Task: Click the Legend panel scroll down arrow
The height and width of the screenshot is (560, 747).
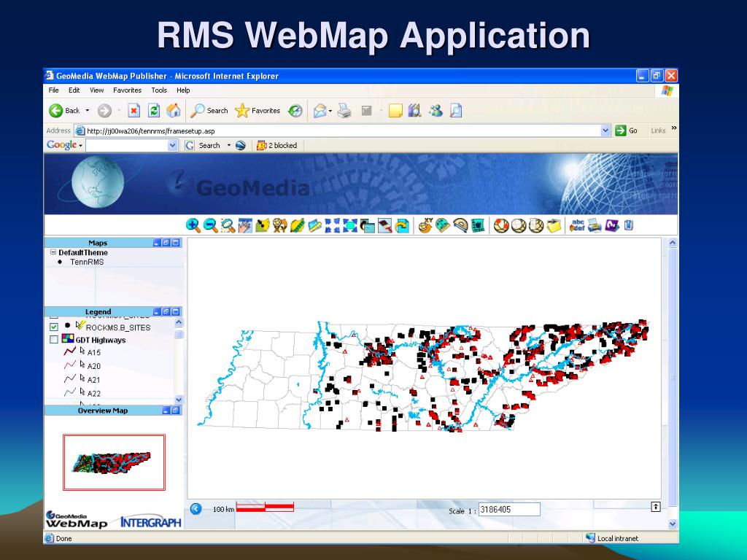Action: pos(179,400)
